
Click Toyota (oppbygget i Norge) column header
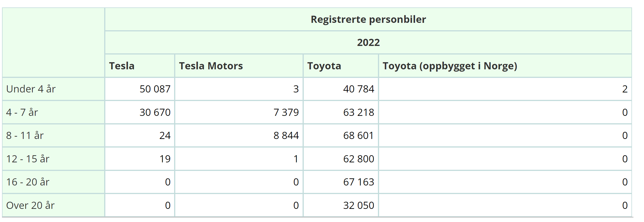coord(505,66)
